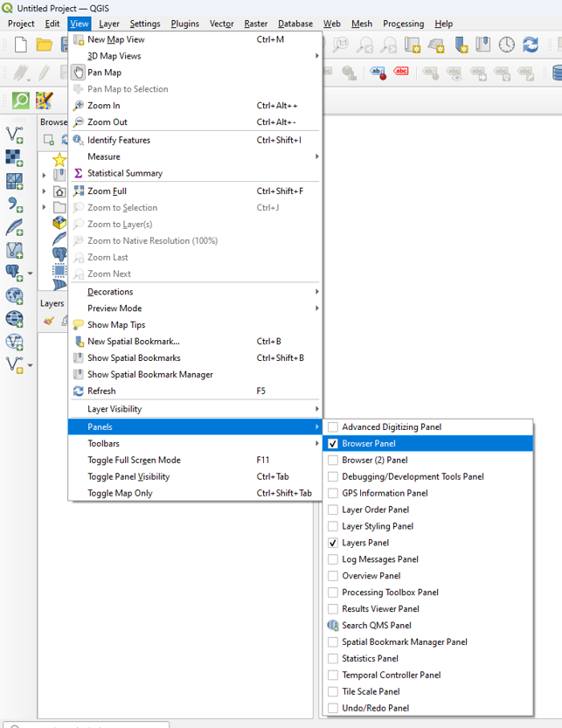Open QuickMapServices search magnifier icon
Viewport: 562px width, 728px height.
click(x=21, y=101)
